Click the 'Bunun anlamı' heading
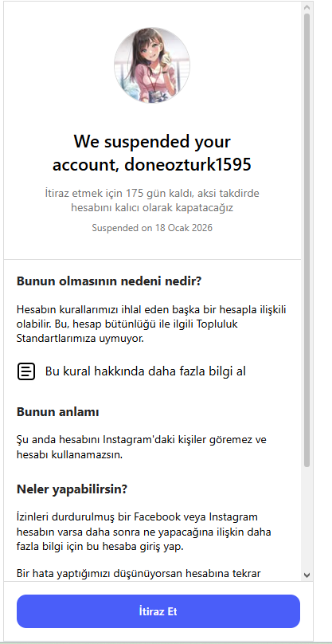Image resolution: width=332 pixels, height=644 pixels. pos(58,412)
